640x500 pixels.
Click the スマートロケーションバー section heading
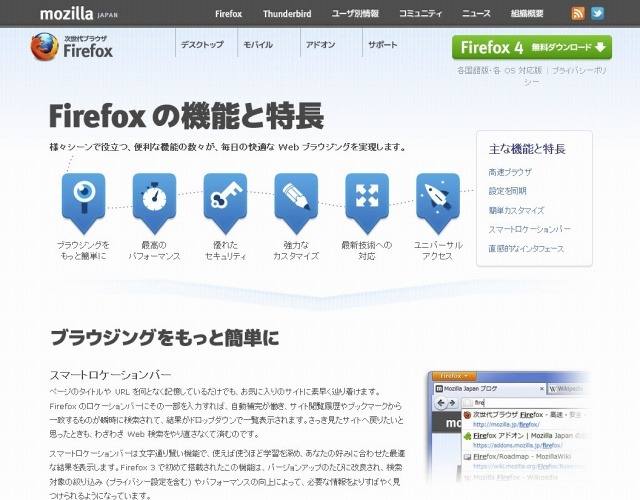pos(110,375)
